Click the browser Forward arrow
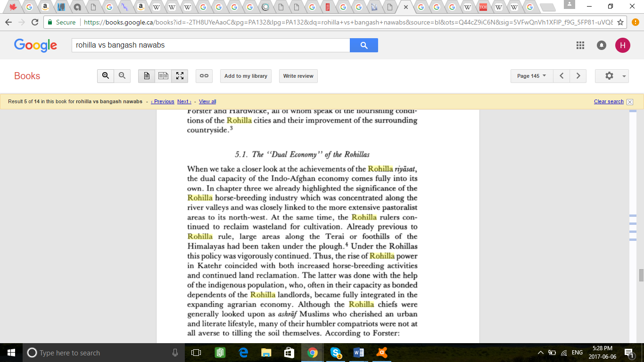This screenshot has height=362, width=644. tap(21, 22)
